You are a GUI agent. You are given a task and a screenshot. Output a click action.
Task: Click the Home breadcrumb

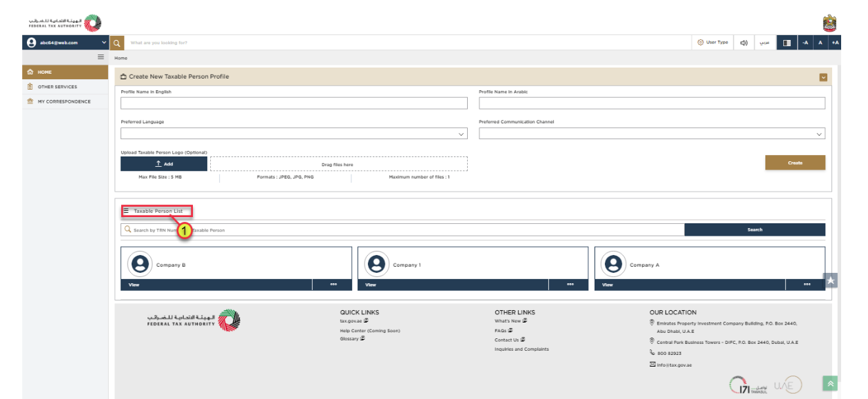121,58
